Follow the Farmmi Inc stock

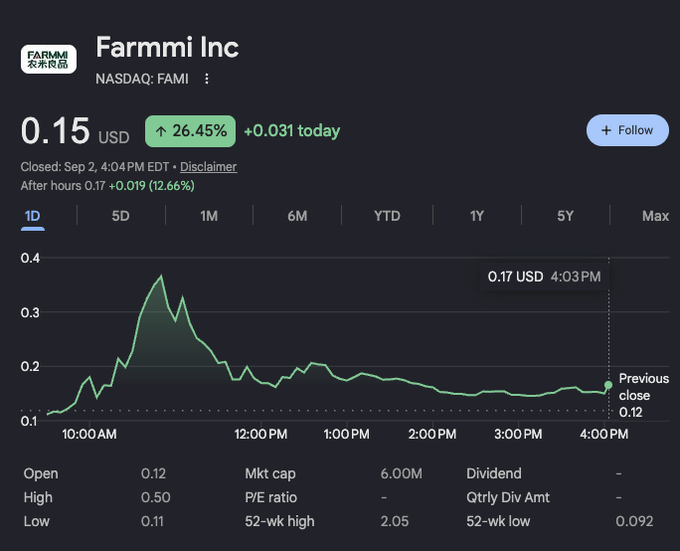click(627, 130)
